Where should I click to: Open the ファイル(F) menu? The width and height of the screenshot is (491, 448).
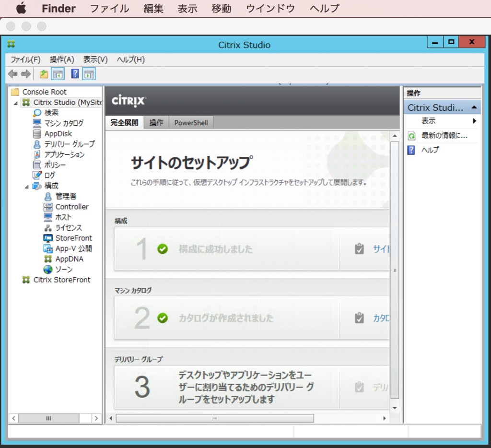(26, 59)
